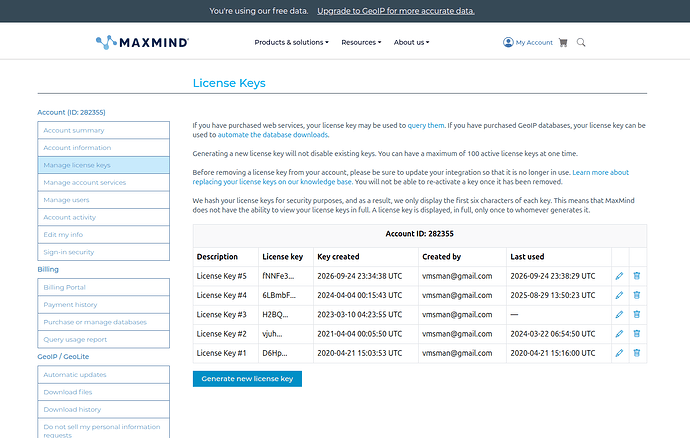Open the shopping cart icon

pos(563,42)
